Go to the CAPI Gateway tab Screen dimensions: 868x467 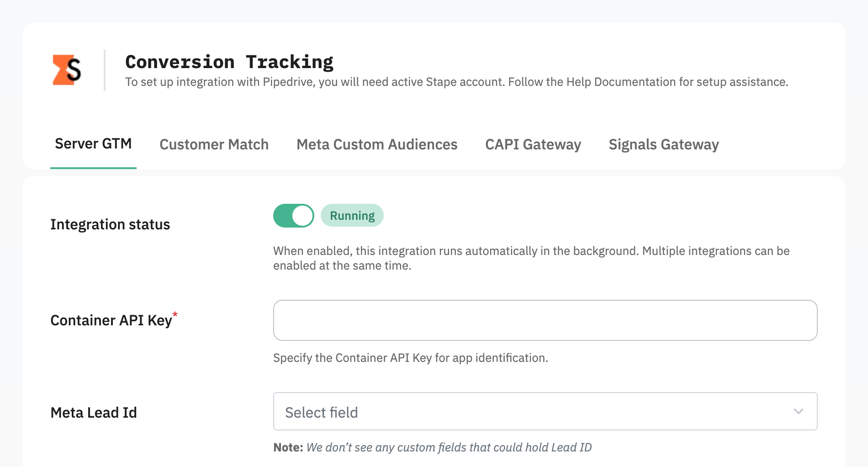tap(533, 144)
